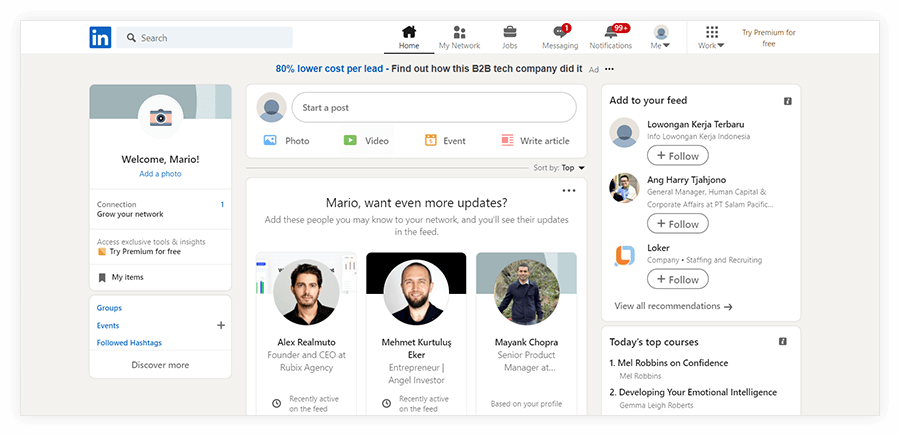Screen dimensions: 899x435
Task: Click Discover more button
Action: [x=160, y=365]
